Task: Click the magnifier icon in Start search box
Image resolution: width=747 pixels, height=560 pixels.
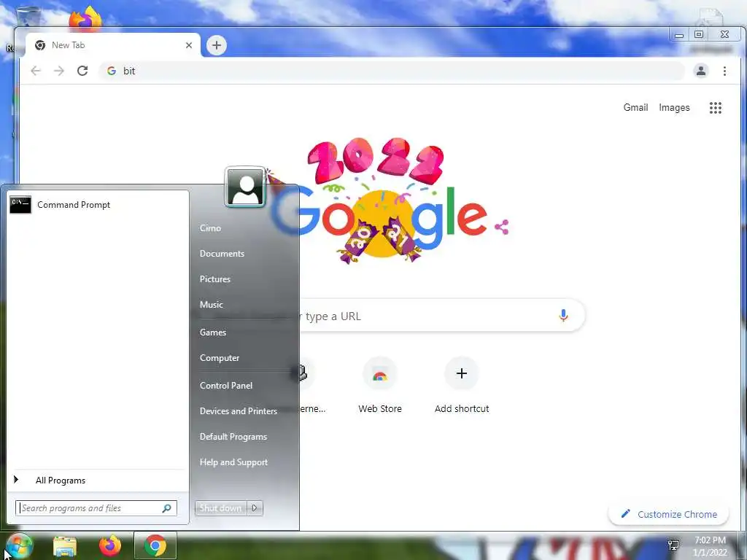Action: pos(167,508)
